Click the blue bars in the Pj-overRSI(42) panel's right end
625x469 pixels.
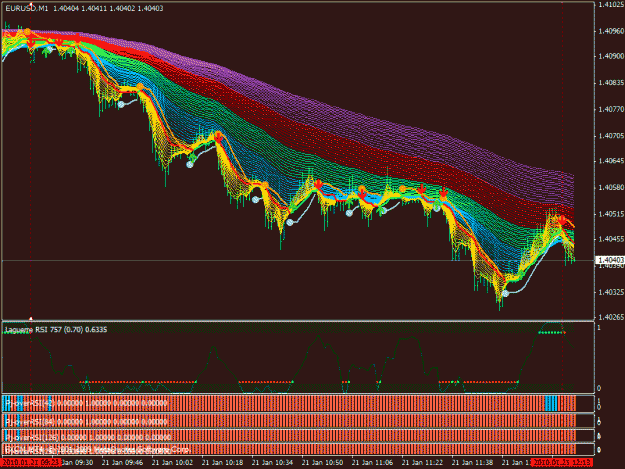(551, 403)
